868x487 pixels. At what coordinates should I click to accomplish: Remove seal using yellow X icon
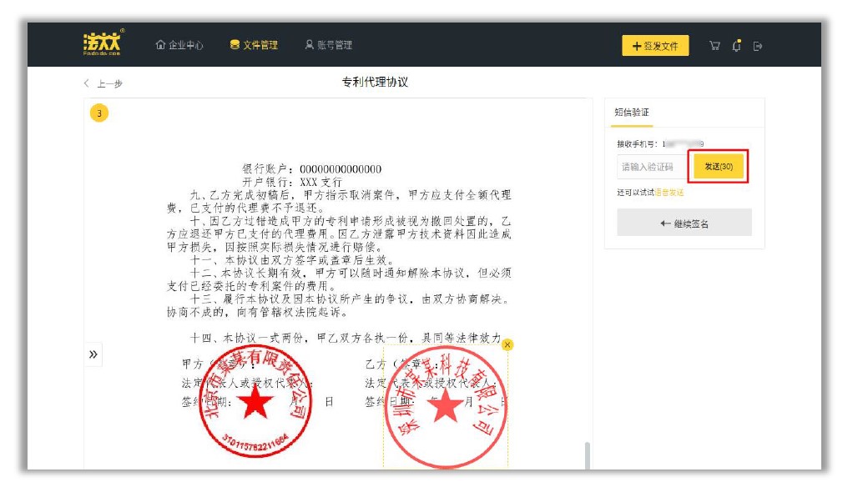pos(507,344)
